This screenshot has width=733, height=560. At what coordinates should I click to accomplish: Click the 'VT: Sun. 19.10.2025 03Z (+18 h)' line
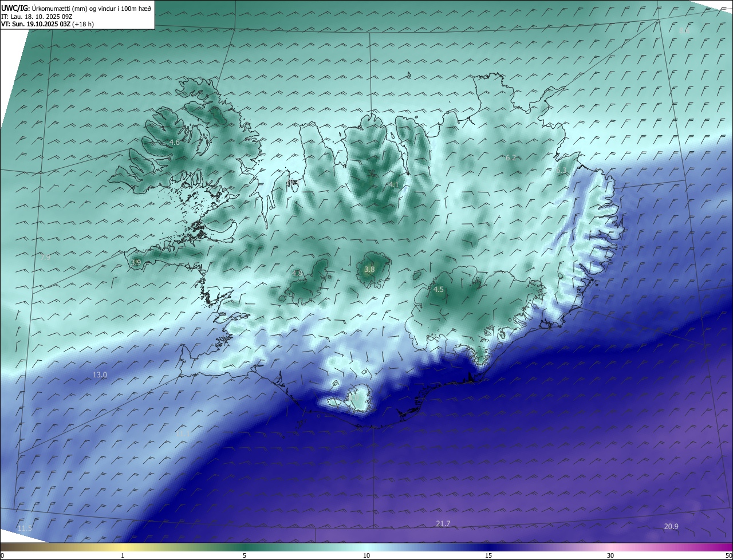(48, 24)
